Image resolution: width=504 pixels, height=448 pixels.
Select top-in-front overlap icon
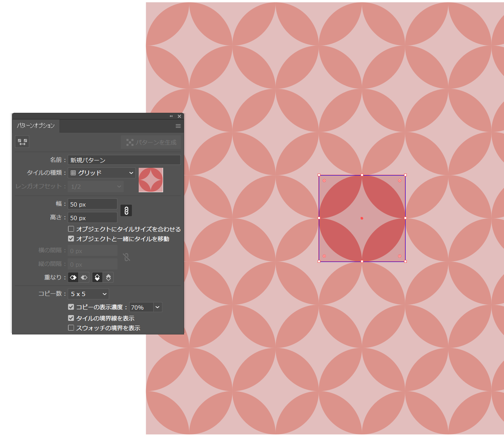pos(97,277)
